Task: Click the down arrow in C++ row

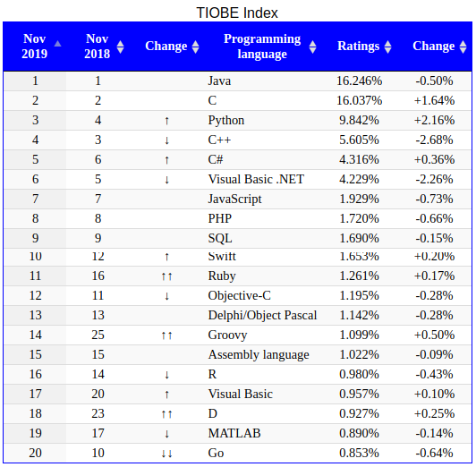Action: click(166, 140)
